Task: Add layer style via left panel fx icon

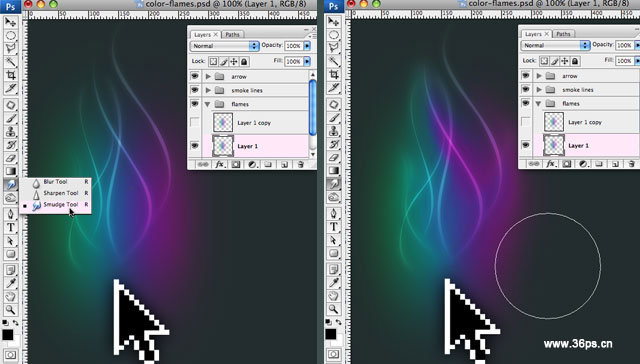Action: (x=220, y=164)
